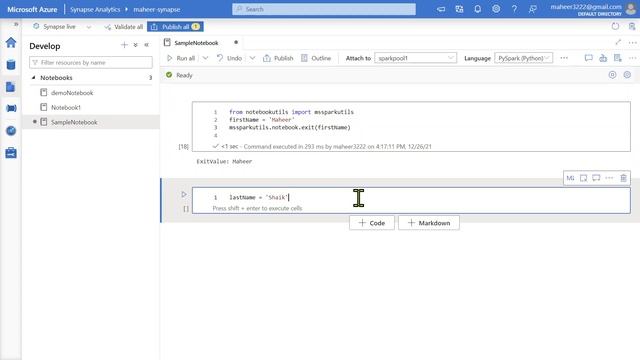The height and width of the screenshot is (360, 640).
Task: Open configure session gear icon
Action: (x=627, y=75)
